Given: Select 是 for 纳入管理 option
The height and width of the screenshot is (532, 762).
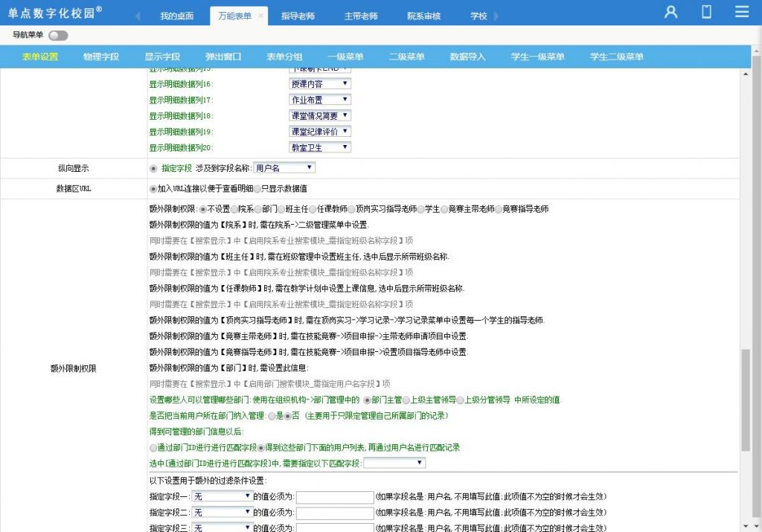Looking at the screenshot, I should tap(272, 417).
